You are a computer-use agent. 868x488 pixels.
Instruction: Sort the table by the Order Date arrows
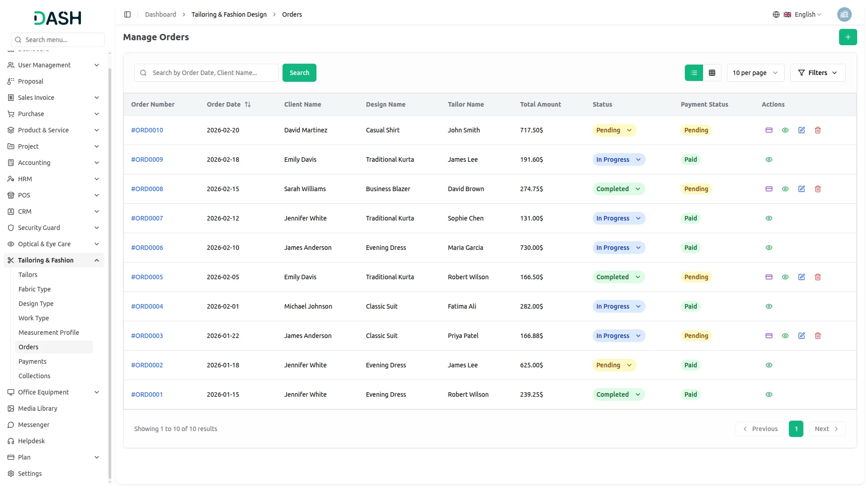[x=248, y=104]
